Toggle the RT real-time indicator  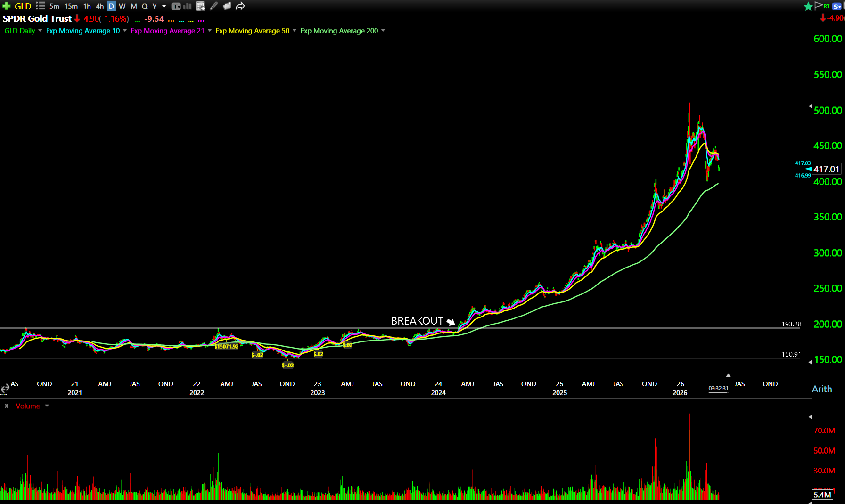827,6
